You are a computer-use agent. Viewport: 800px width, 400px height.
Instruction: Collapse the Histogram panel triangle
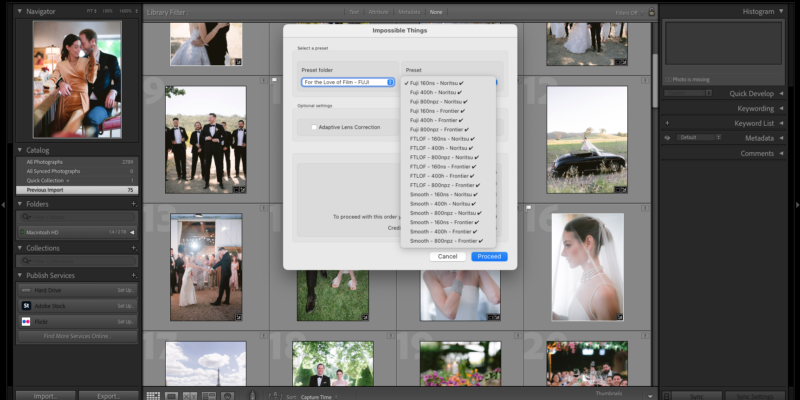click(x=781, y=11)
